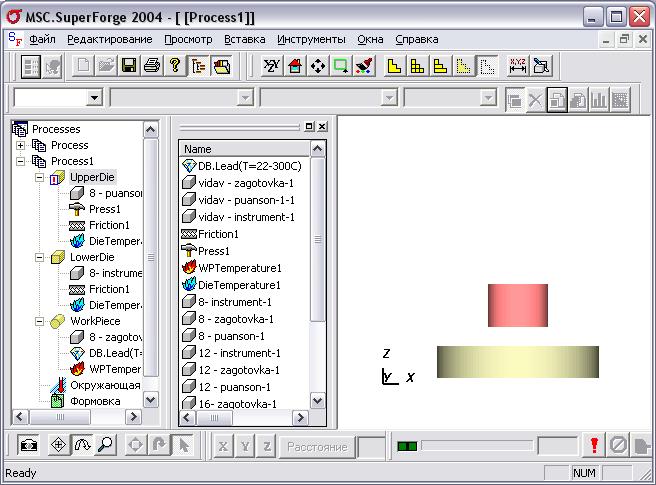Click the pink upper die shape in viewport
This screenshot has width=656, height=485.
tap(518, 305)
